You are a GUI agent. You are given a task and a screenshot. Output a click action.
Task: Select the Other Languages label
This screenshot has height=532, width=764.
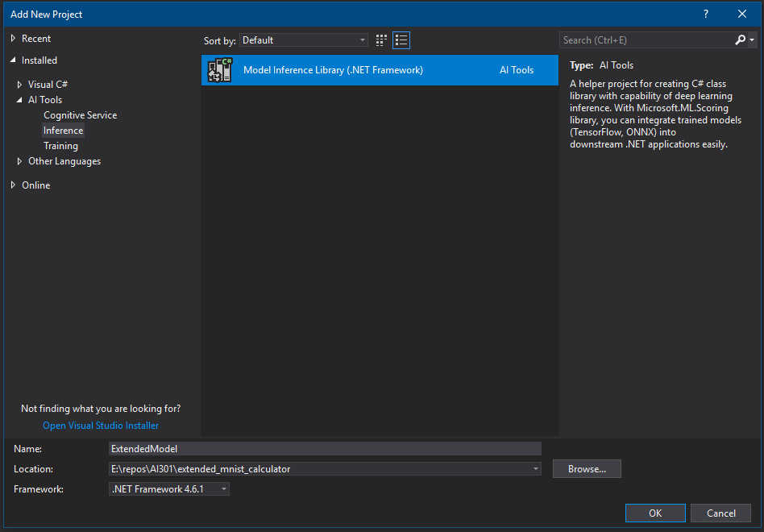point(64,161)
